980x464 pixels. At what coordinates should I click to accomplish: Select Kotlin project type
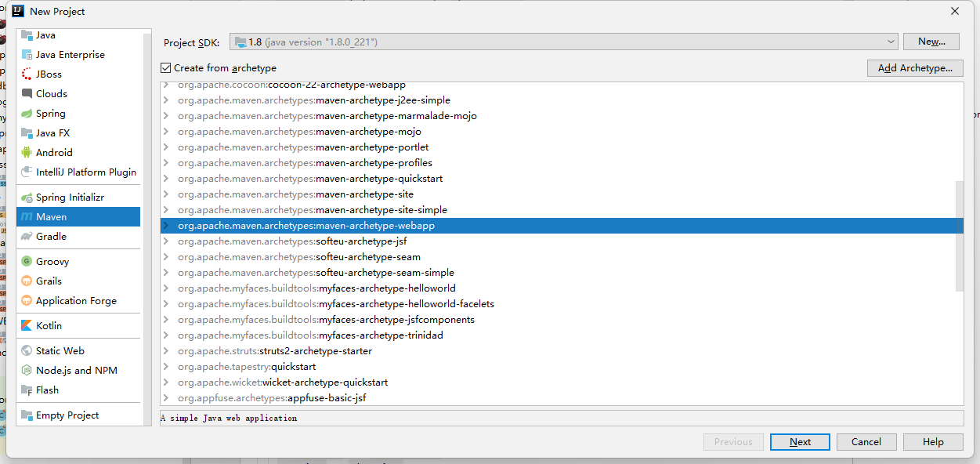(78, 325)
